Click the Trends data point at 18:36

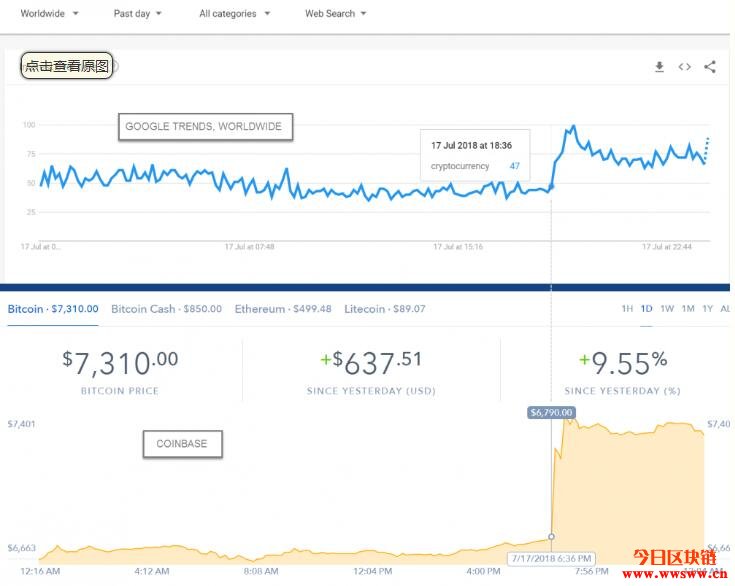point(551,187)
